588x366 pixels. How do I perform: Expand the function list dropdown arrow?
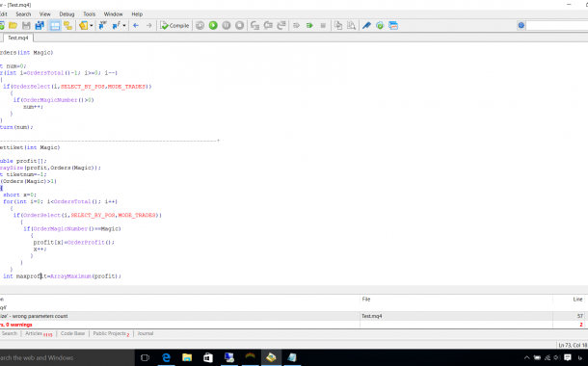coord(124,25)
